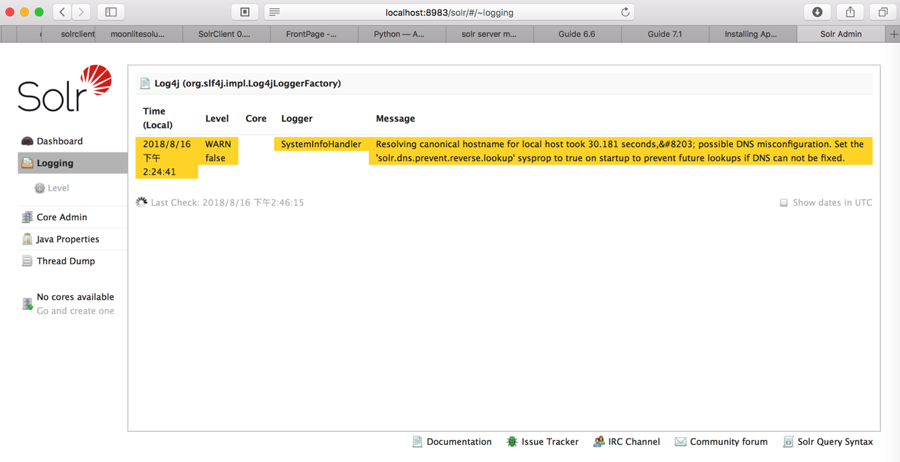
Task: Enable Show dates in UTC checkbox
Action: 783,203
